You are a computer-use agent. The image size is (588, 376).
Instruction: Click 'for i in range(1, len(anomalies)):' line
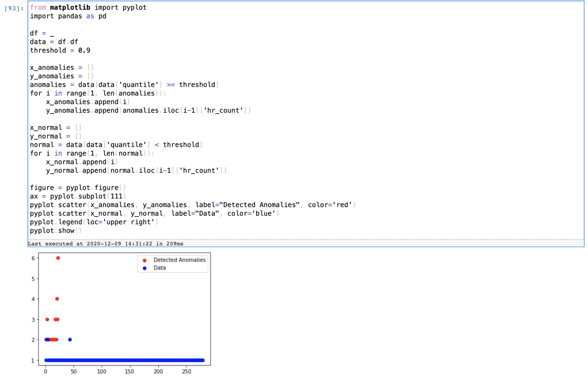(x=98, y=93)
